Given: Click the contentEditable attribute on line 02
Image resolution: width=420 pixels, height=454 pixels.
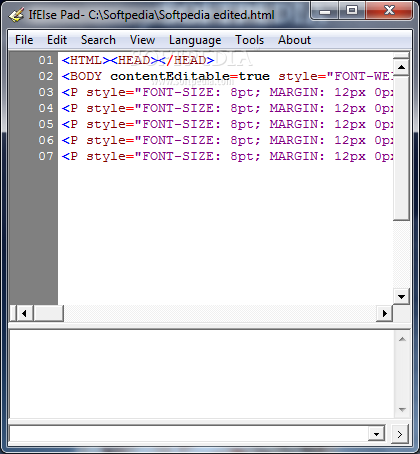Looking at the screenshot, I should [170, 76].
